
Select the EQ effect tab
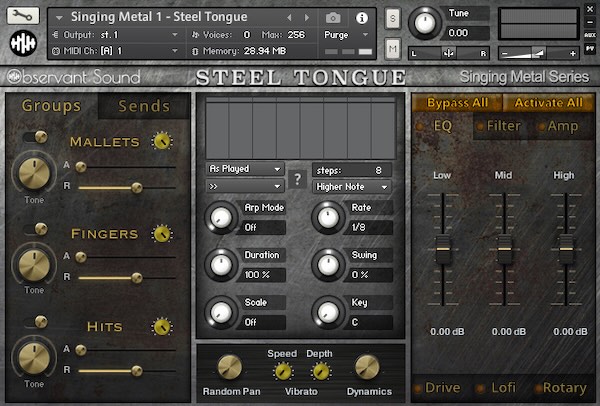442,126
